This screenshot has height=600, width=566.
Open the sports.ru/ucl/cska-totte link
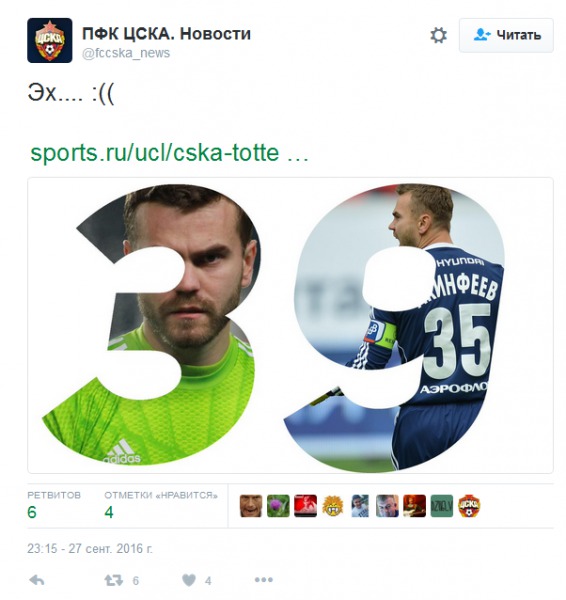169,153
